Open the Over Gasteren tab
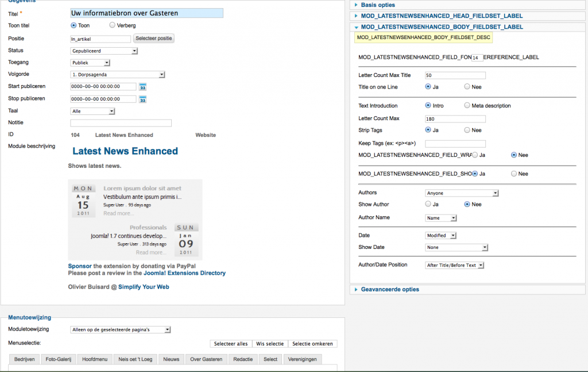Viewport: 588px width, 372px height. coord(206,359)
